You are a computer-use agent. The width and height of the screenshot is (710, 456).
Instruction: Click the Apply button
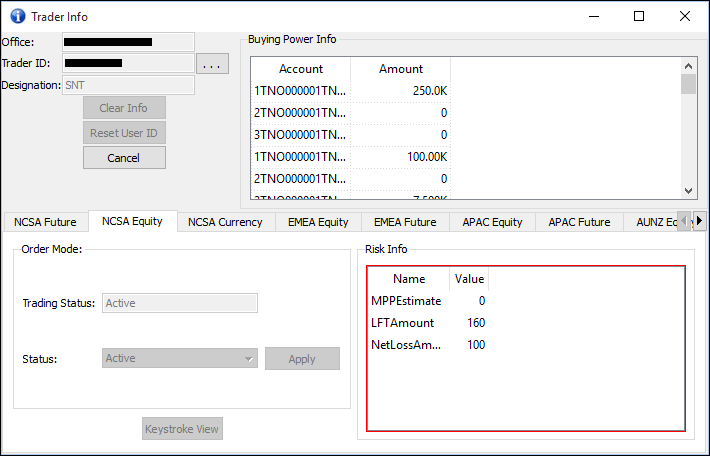pos(302,359)
